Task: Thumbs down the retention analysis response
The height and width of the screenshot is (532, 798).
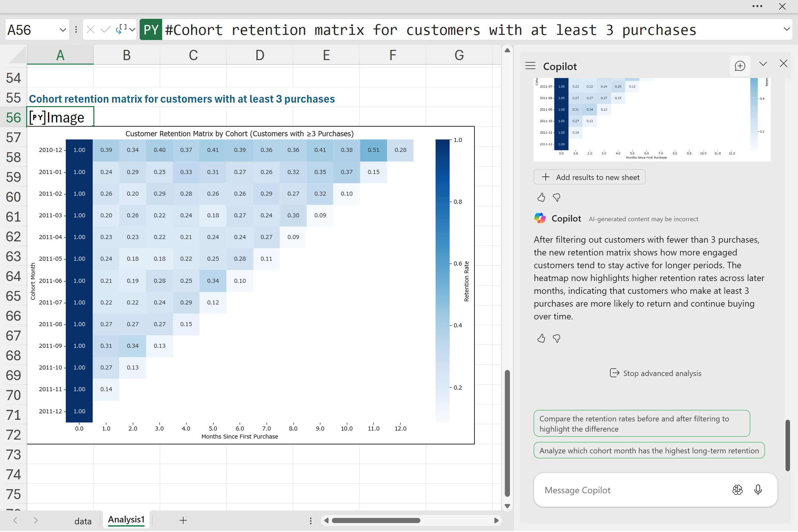Action: pos(556,338)
